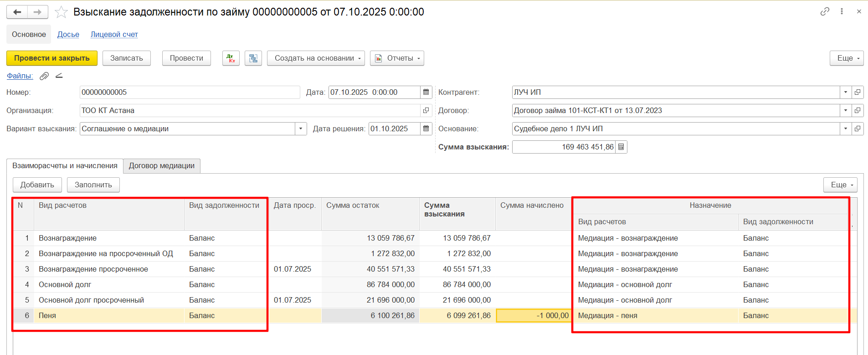Click the Номер input field
Viewport: 868px width, 355px height.
pos(190,92)
